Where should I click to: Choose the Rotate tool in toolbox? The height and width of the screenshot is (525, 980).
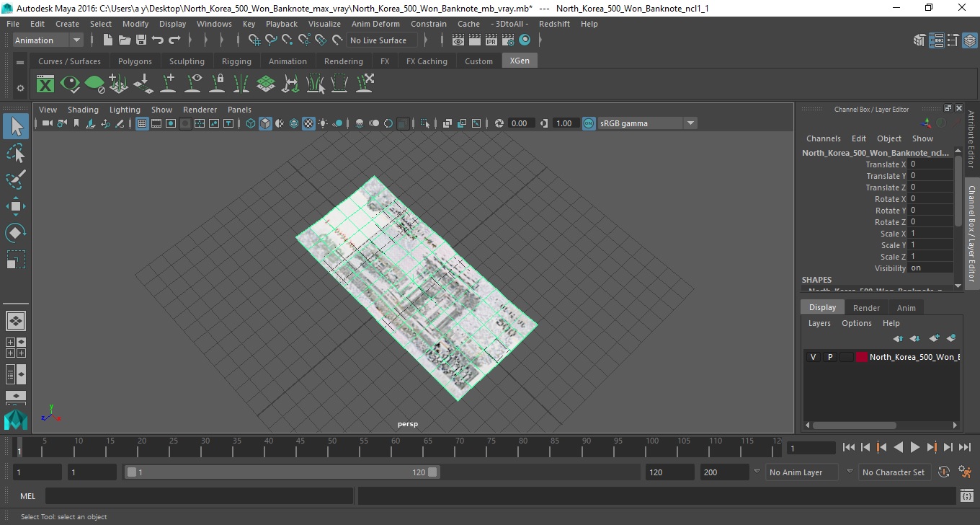coord(16,232)
